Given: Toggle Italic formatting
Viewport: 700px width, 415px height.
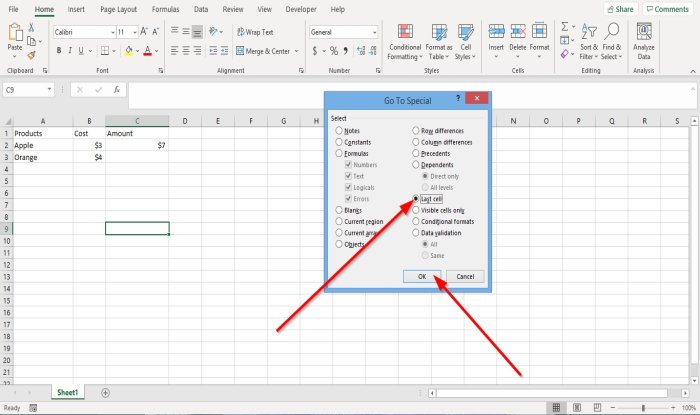Looking at the screenshot, I should point(70,51).
